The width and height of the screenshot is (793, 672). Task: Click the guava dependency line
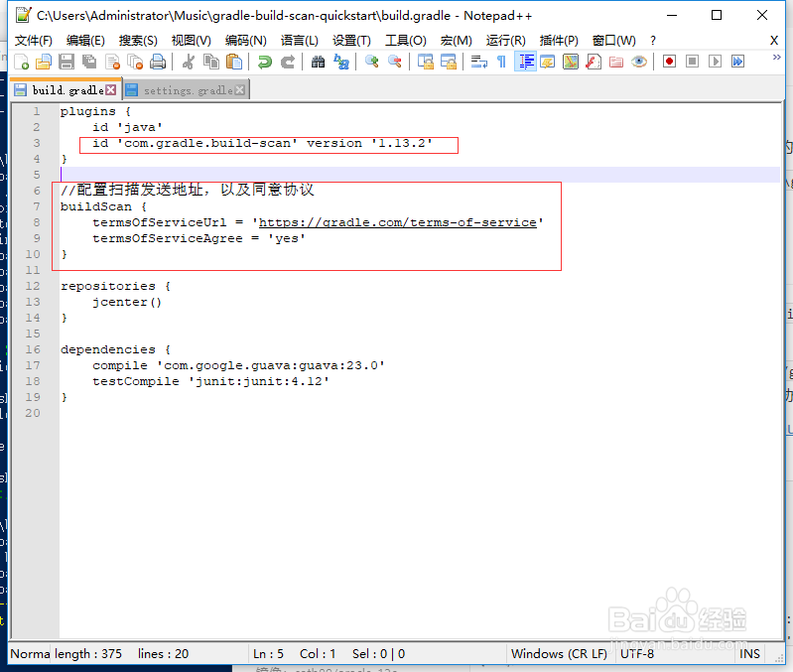point(239,365)
